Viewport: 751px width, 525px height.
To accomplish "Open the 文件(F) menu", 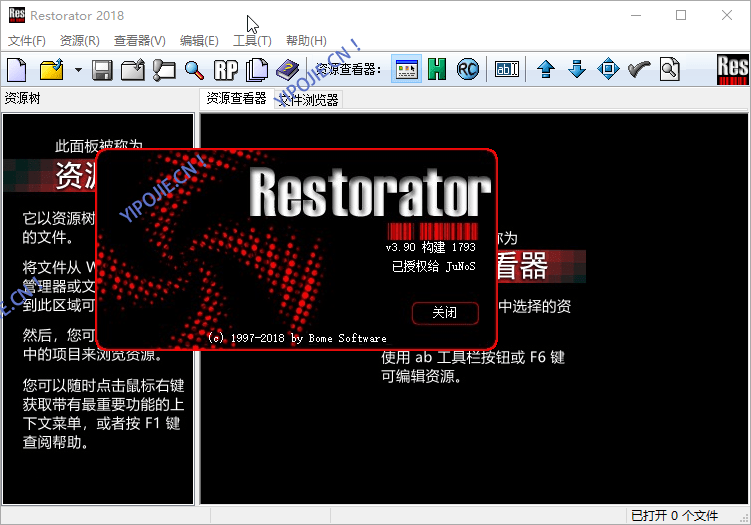I will coord(27,41).
